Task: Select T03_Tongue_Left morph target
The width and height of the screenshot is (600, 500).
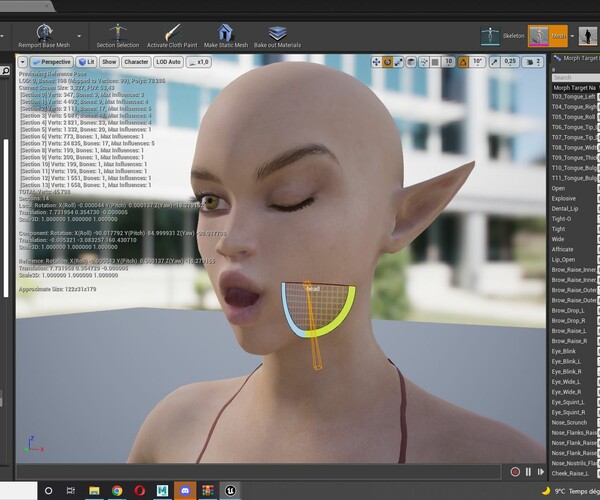Action: pos(574,97)
